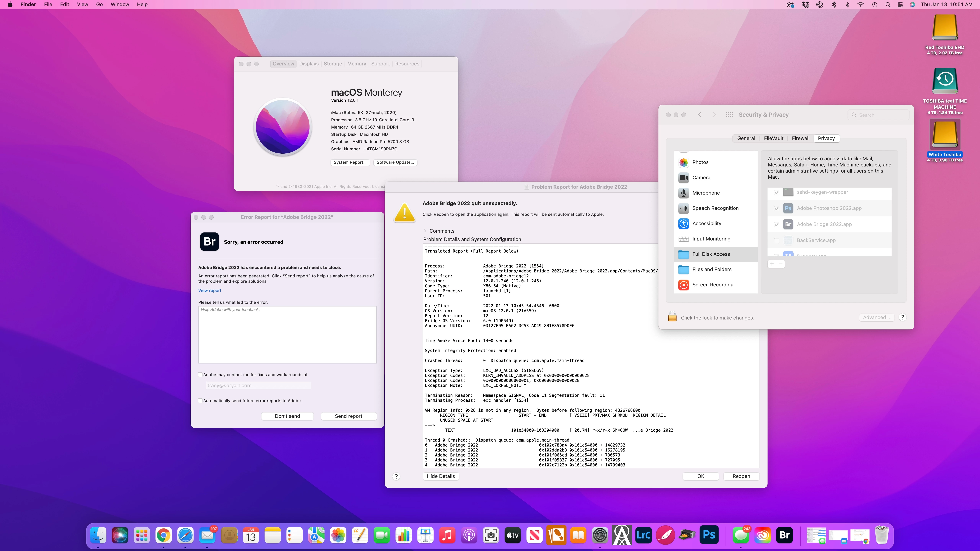Image resolution: width=980 pixels, height=551 pixels.
Task: Click the View report link
Action: pos(210,291)
